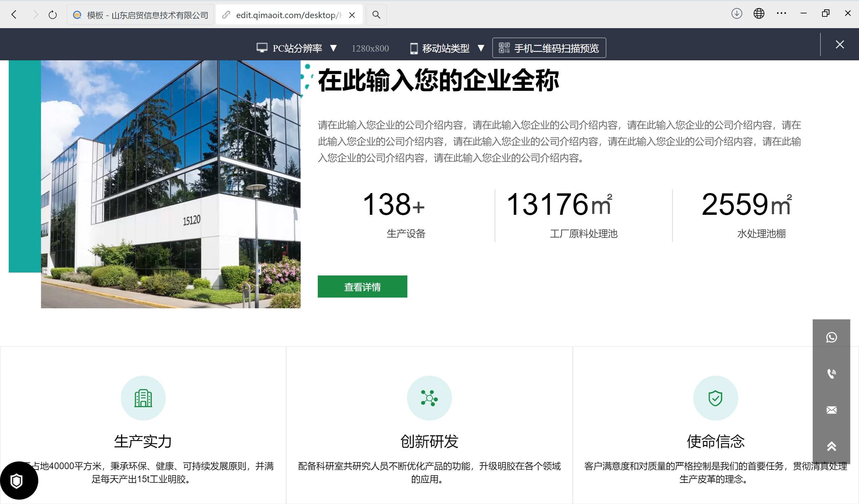The height and width of the screenshot is (504, 859).
Task: Expand the PC站分辨率 dropdown
Action: pyautogui.click(x=334, y=48)
